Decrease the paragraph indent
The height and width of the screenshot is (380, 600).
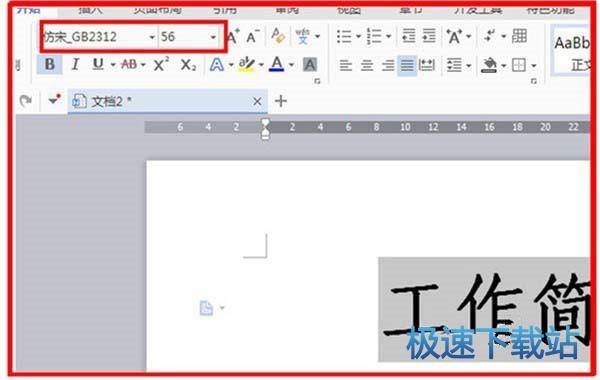[409, 36]
